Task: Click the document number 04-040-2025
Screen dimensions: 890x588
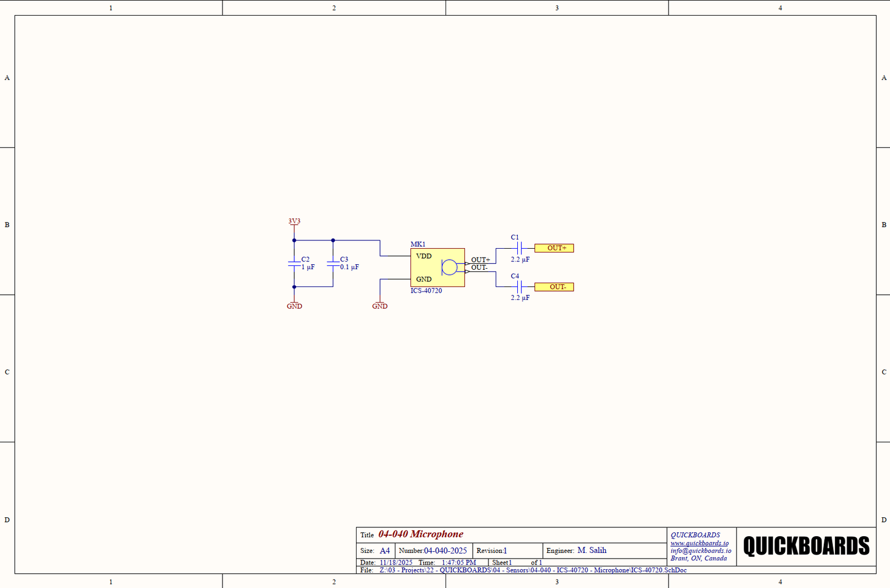Action: pyautogui.click(x=445, y=551)
